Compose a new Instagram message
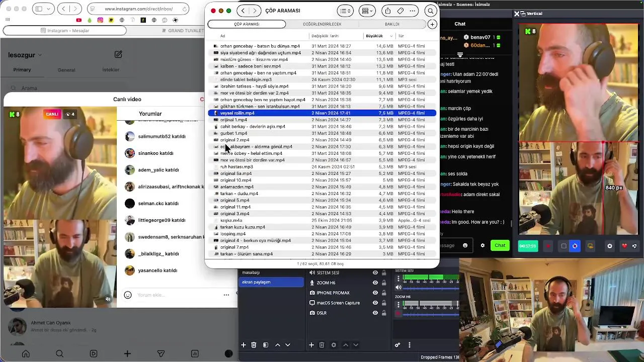This screenshot has width=644, height=362. click(118, 54)
